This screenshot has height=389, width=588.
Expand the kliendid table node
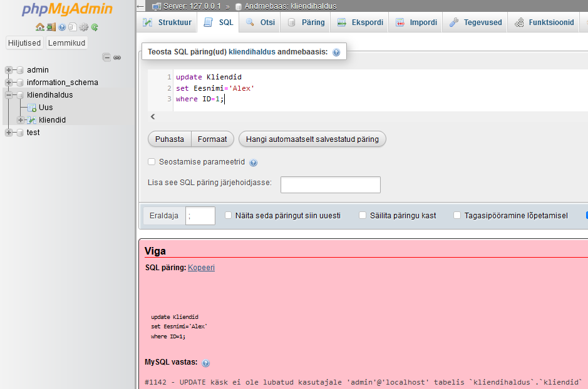[21, 120]
